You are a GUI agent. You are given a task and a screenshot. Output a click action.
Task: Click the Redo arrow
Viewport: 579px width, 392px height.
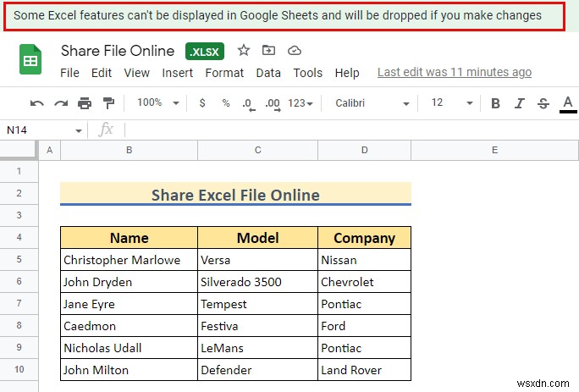pyautogui.click(x=61, y=103)
